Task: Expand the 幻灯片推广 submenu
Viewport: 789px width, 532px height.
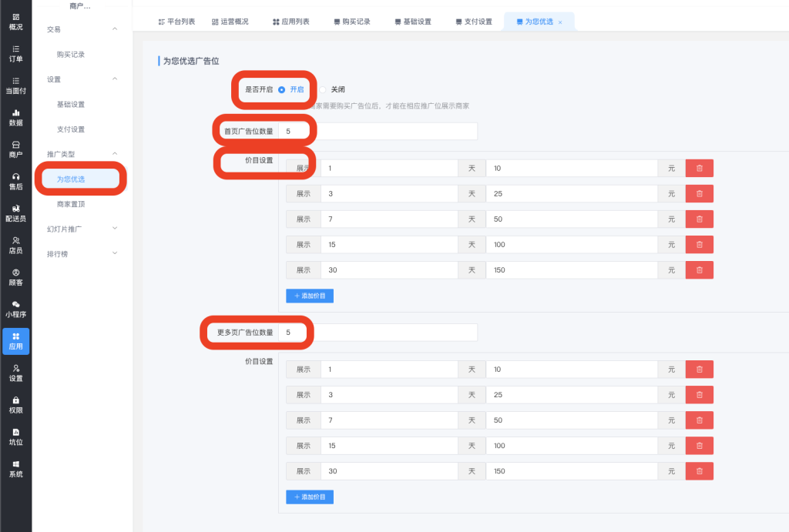Action: (x=115, y=229)
